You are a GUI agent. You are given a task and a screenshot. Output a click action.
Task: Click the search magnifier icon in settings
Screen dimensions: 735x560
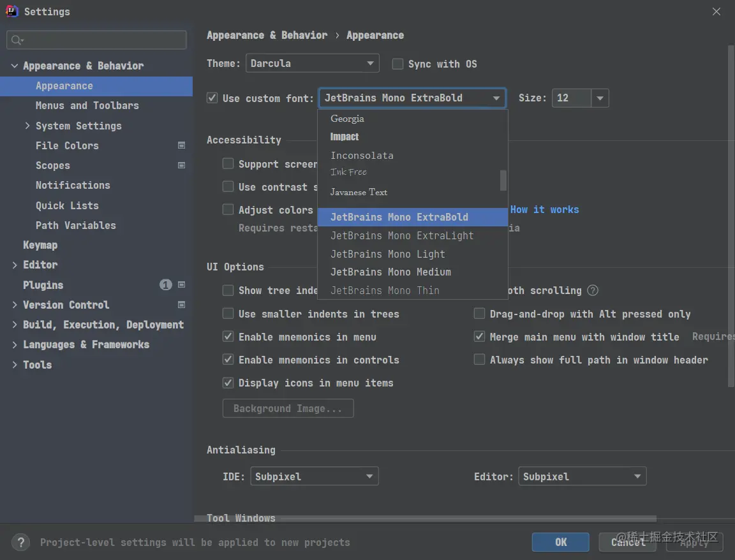click(17, 40)
